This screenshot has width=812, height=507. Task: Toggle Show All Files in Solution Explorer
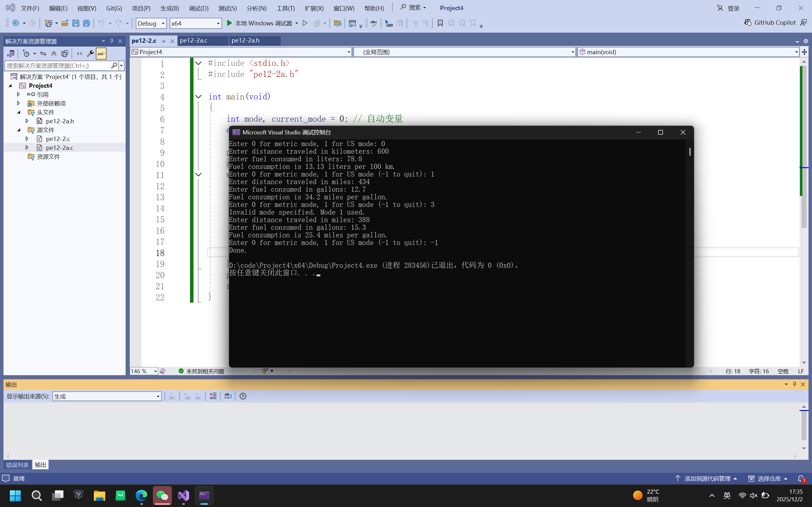65,53
